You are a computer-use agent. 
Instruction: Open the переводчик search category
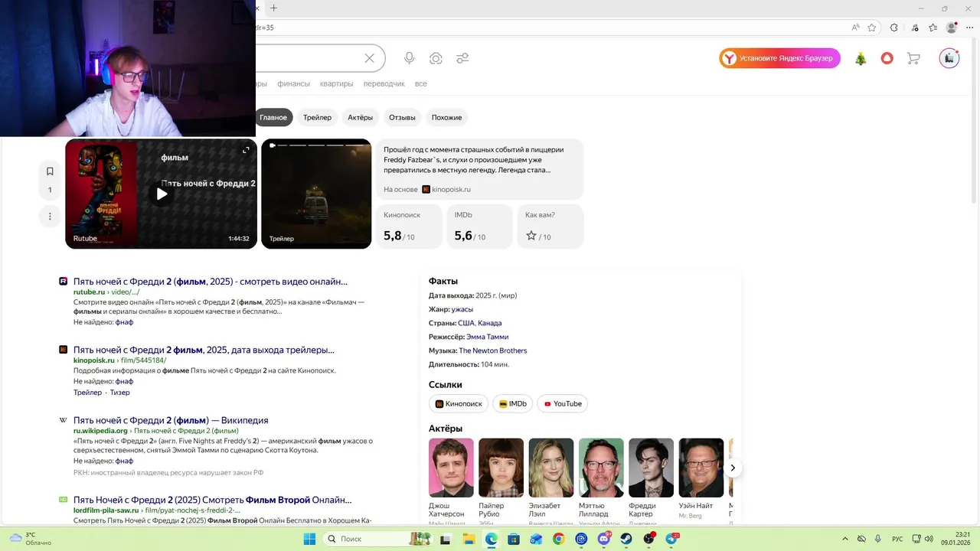pos(384,84)
